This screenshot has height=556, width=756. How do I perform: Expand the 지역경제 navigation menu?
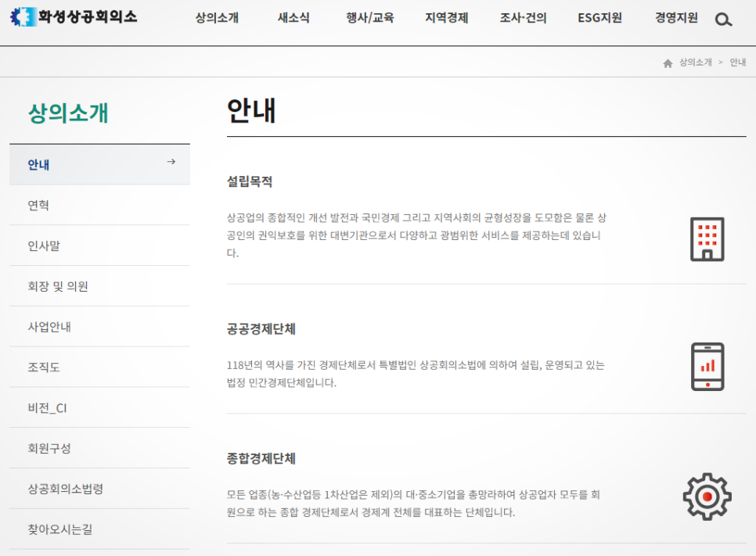pos(447,18)
